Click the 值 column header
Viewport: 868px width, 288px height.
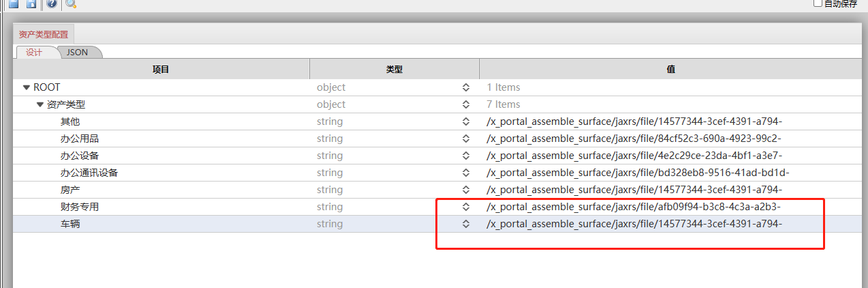[671, 69]
